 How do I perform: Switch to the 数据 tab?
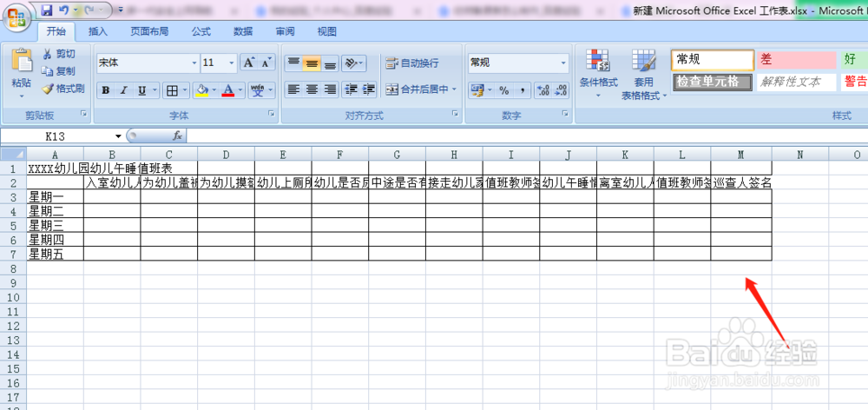(243, 31)
